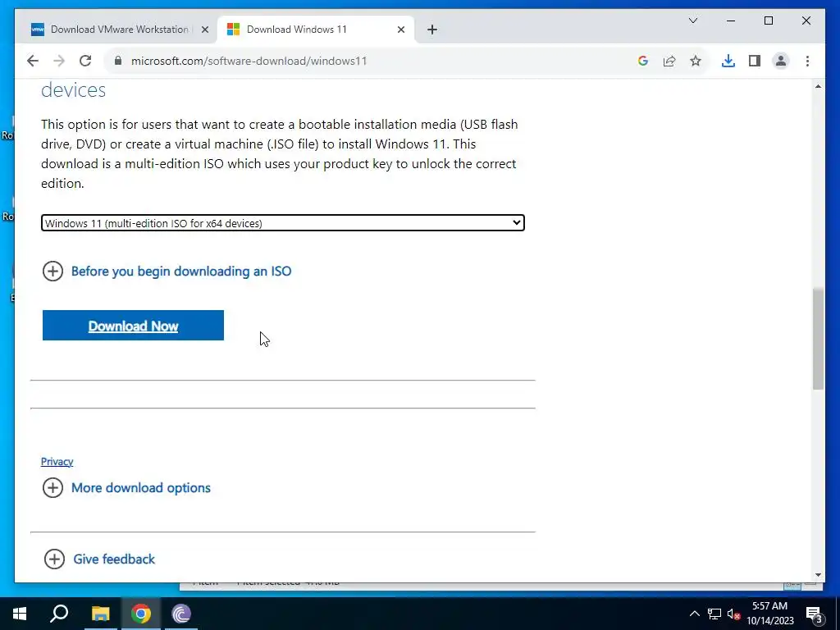
Task: Open the tab search chevron
Action: coord(692,21)
